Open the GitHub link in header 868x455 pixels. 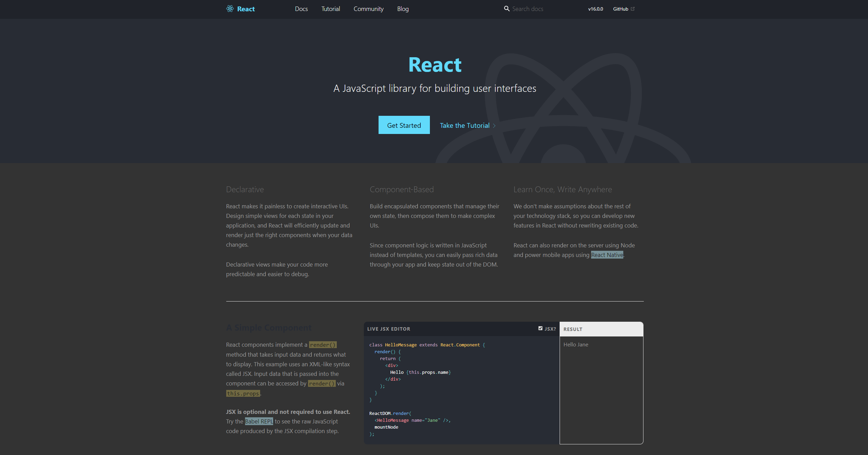tap(621, 9)
